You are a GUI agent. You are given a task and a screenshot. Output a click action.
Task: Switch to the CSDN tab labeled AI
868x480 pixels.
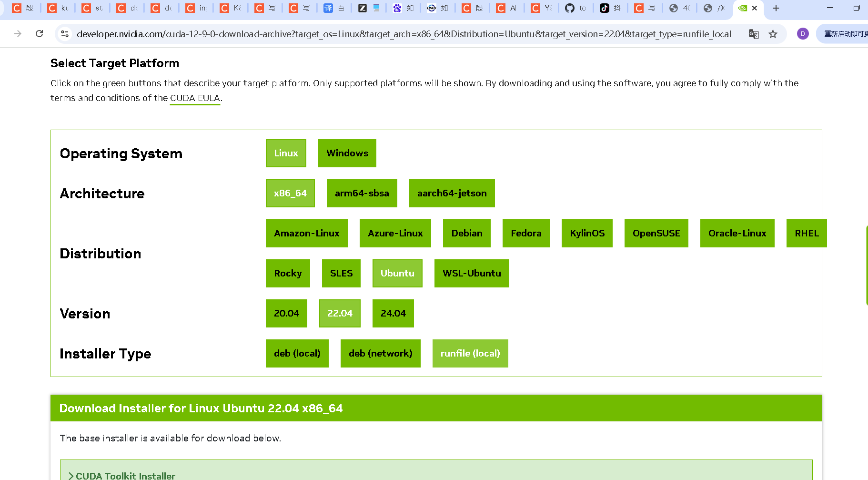[x=506, y=8]
